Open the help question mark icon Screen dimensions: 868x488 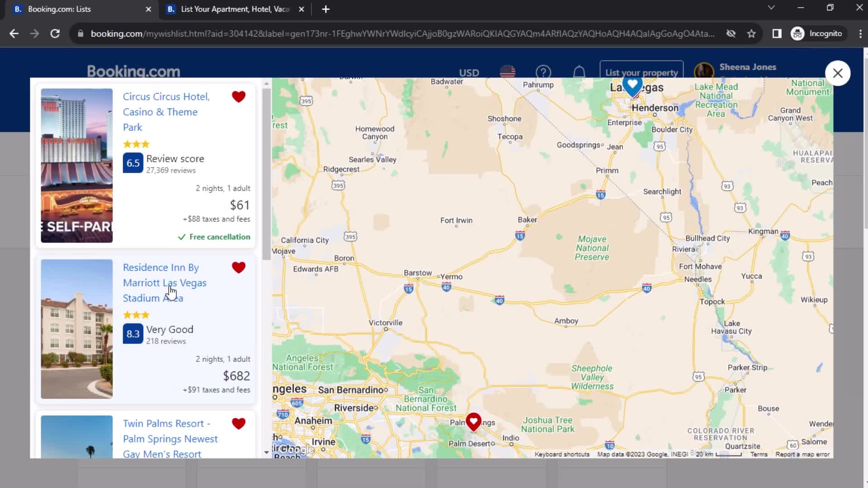[543, 72]
